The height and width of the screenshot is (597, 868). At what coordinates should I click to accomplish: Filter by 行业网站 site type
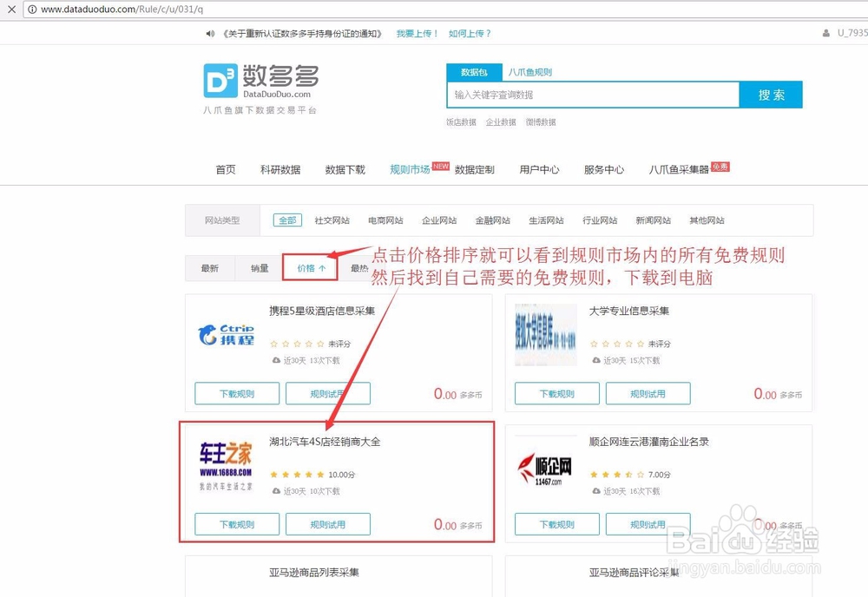[600, 220]
